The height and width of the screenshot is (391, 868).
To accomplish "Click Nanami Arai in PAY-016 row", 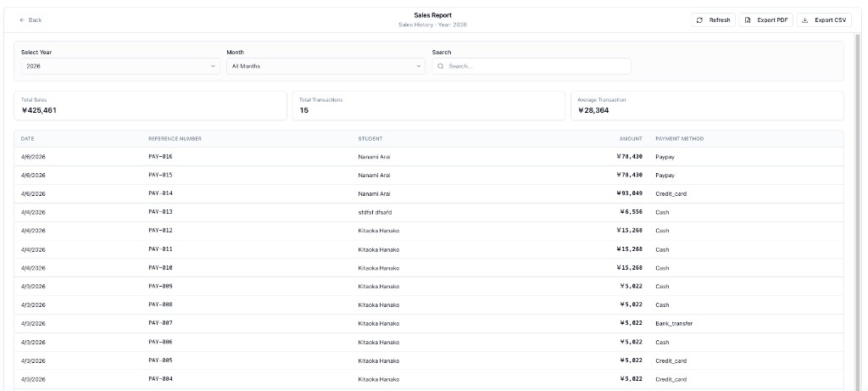I will (x=374, y=157).
